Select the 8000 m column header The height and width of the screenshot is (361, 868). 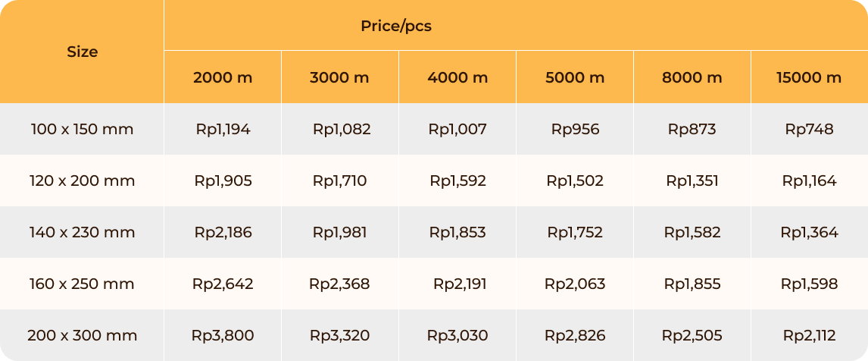(x=692, y=77)
